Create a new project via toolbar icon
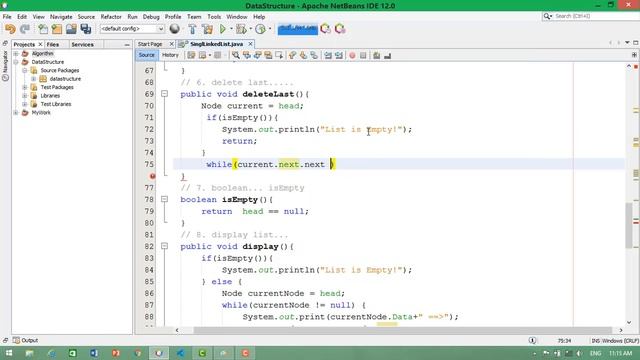 point(57,29)
